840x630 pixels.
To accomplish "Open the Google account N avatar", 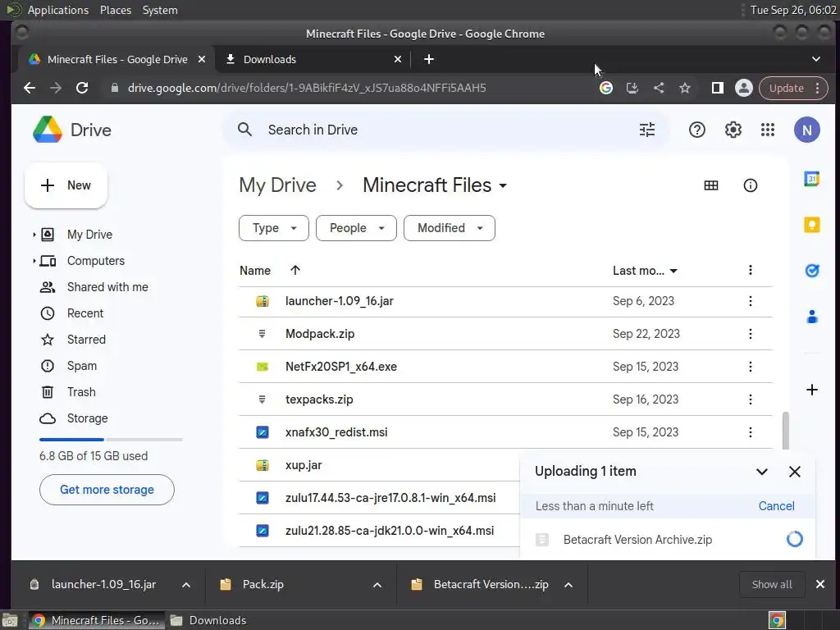I will point(807,130).
